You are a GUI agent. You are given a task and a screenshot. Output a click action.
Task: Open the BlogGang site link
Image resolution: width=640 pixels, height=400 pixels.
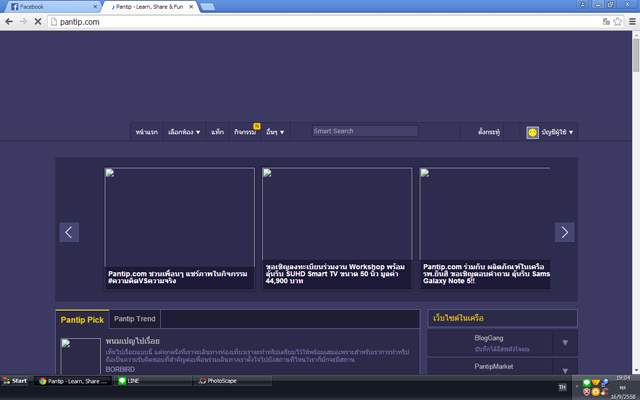point(489,338)
